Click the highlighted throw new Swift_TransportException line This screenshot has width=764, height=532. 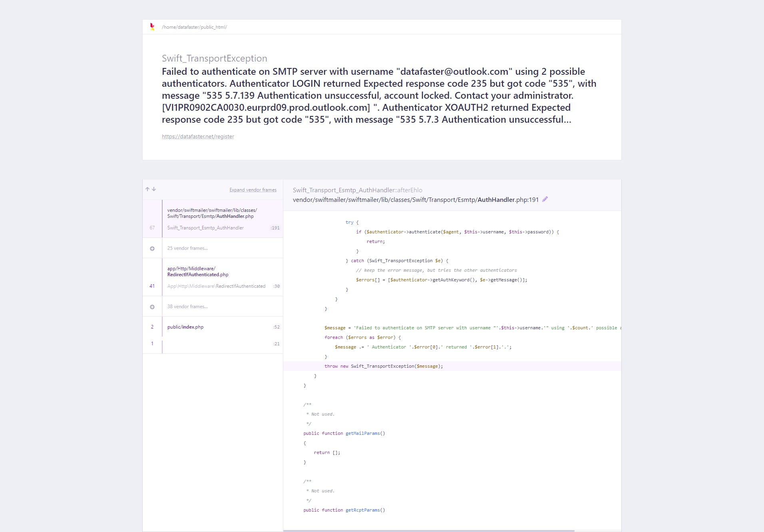[452, 366]
